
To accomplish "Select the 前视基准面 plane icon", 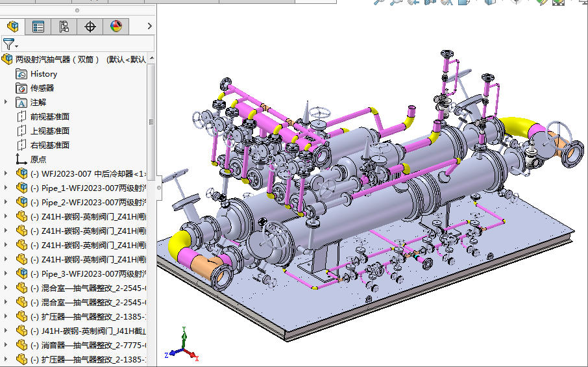I will [x=21, y=117].
